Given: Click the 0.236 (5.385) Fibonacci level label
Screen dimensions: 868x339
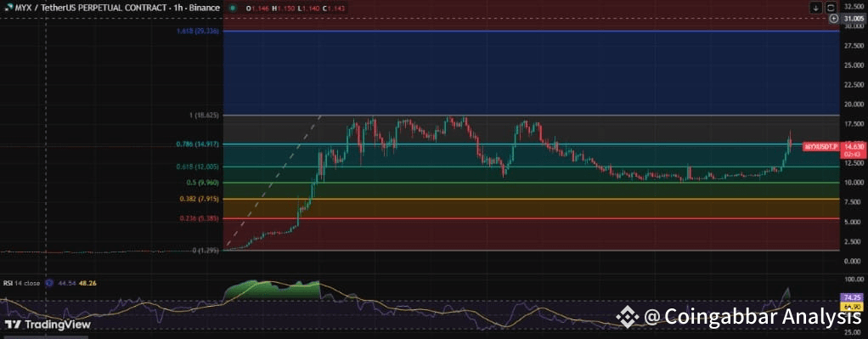Looking at the screenshot, I should (x=200, y=218).
